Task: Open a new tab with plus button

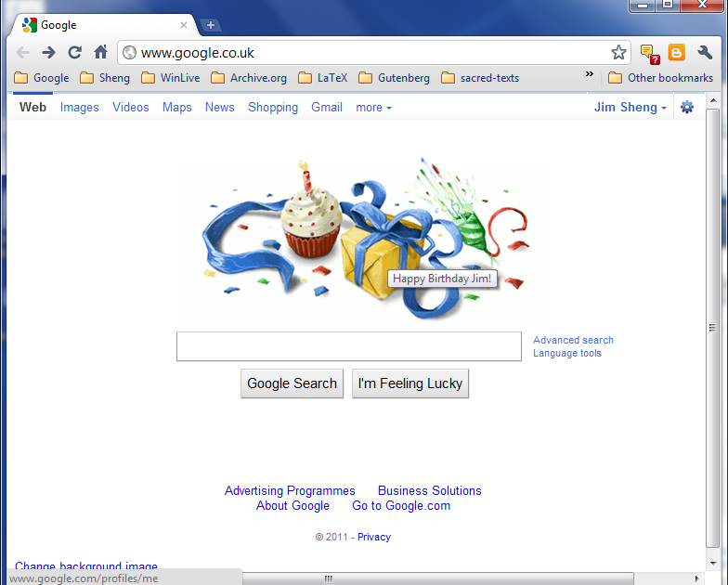Action: 210,25
